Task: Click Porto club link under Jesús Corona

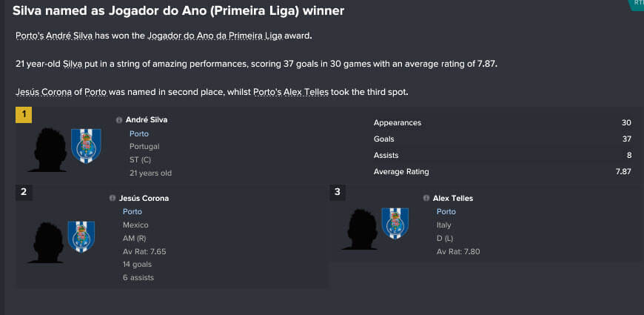Action: 133,211
